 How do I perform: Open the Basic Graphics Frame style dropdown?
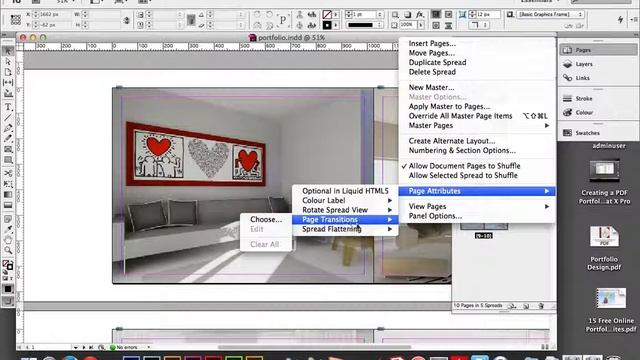click(x=550, y=14)
